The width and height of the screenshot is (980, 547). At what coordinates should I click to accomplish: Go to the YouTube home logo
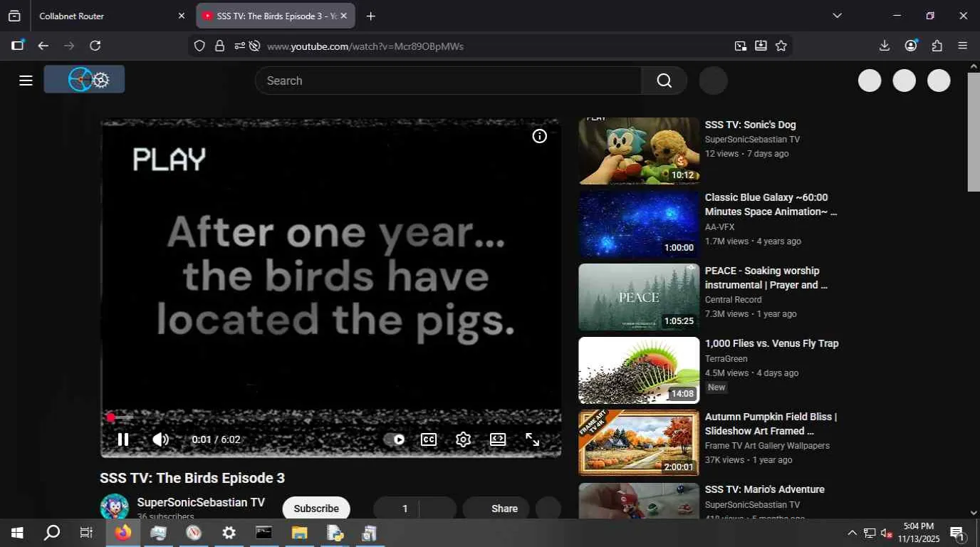coord(84,80)
